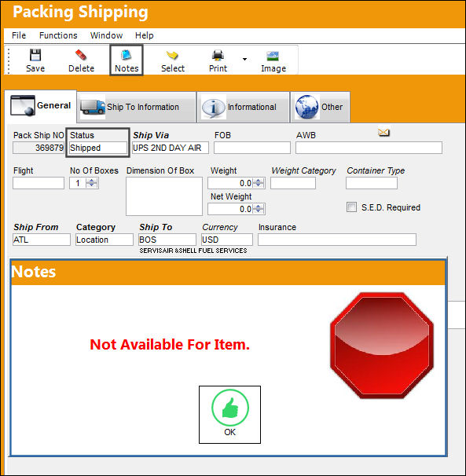Click the Container Type field

(371, 183)
